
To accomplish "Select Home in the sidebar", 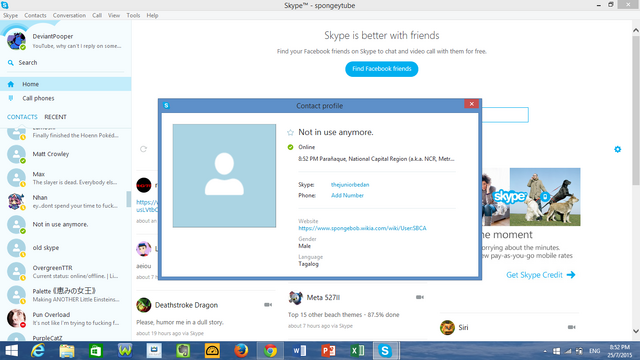I will 65,84.
